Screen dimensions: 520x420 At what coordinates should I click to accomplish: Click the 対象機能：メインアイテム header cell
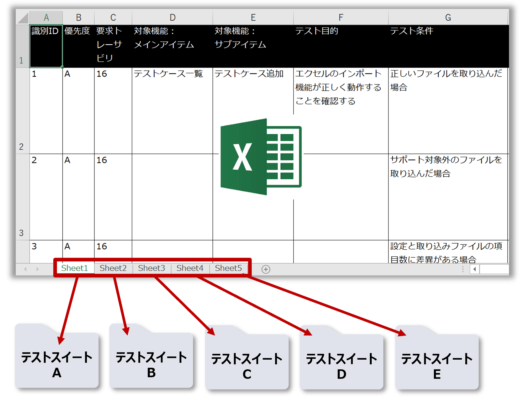[172, 46]
